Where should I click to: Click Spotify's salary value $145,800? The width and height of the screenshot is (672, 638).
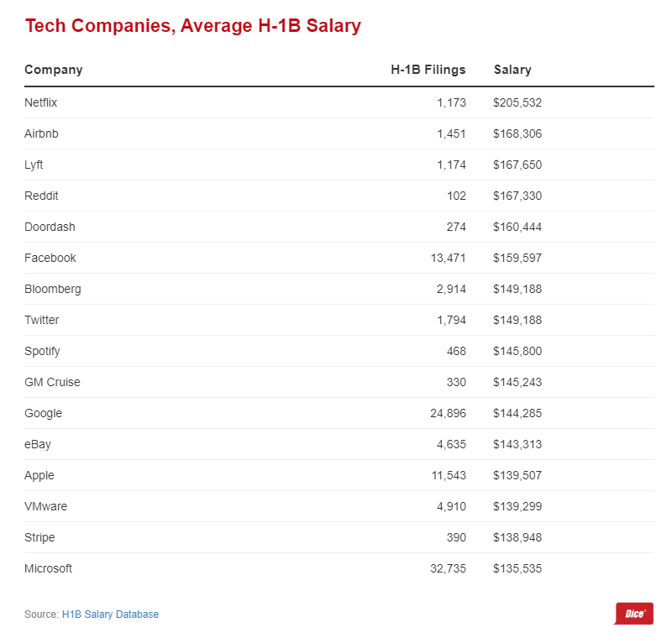tap(517, 351)
